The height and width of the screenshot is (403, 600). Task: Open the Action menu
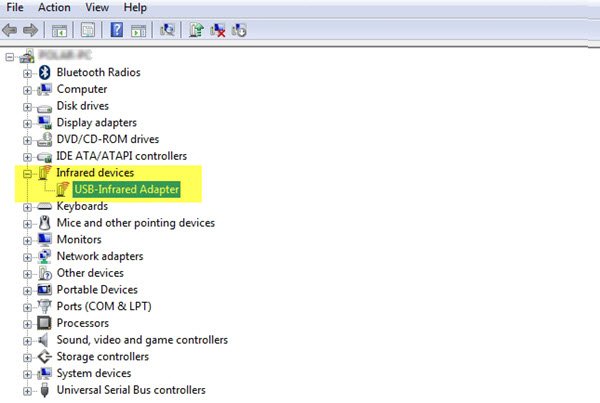pos(54,7)
